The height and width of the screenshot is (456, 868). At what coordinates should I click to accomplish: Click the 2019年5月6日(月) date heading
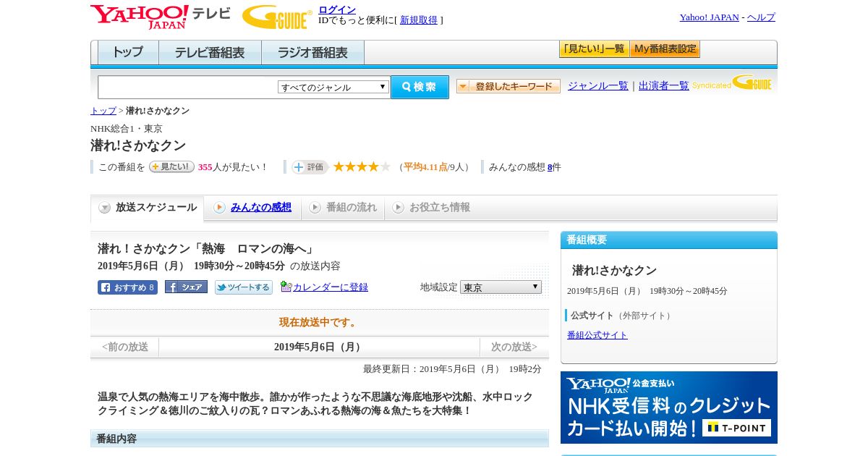[x=319, y=347]
